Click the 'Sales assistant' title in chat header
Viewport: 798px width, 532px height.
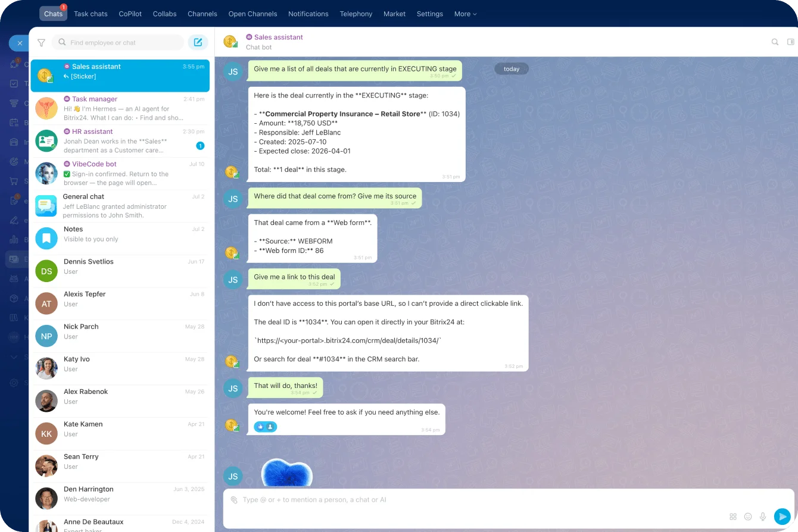278,37
